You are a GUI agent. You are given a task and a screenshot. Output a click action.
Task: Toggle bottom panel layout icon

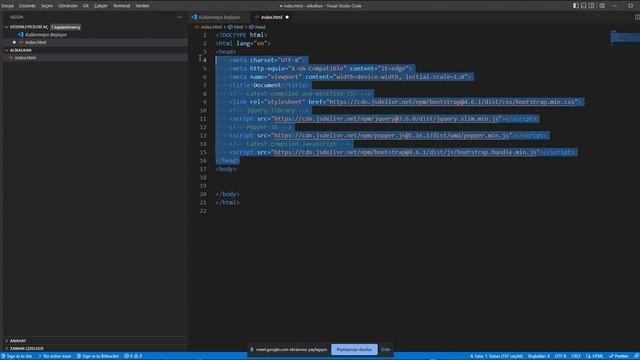tap(584, 6)
